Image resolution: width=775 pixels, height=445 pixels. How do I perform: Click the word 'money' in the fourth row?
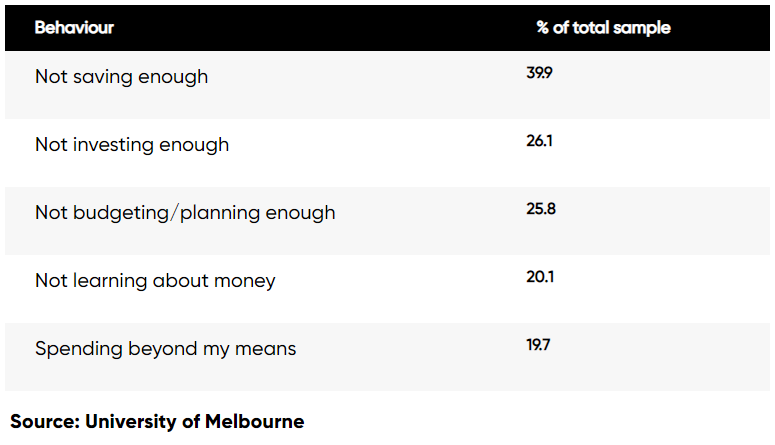point(246,281)
